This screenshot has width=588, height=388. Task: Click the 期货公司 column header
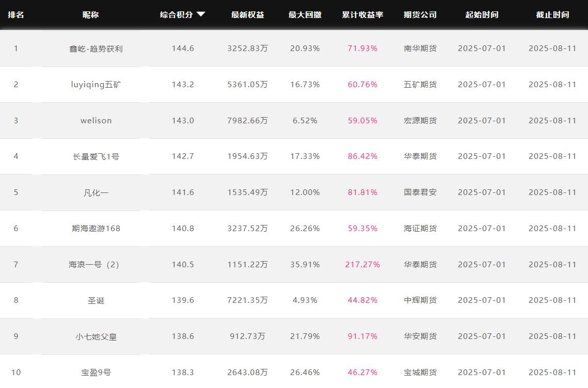(420, 14)
